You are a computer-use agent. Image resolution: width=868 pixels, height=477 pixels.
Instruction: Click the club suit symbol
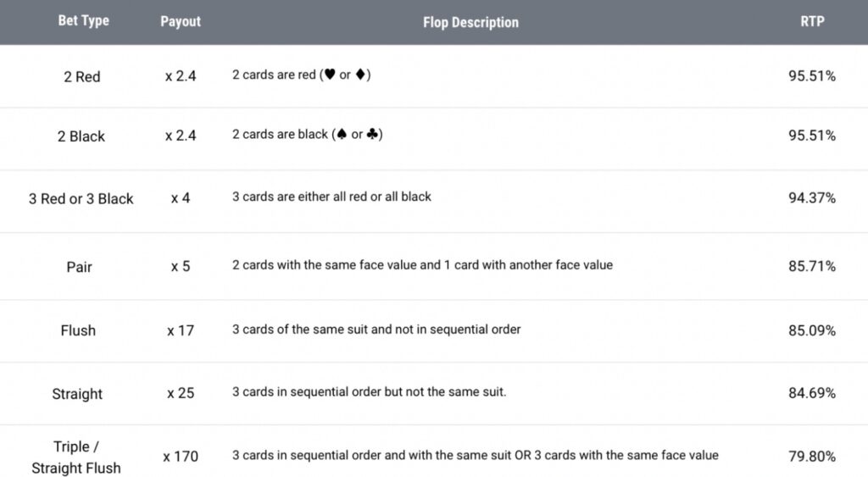click(372, 135)
